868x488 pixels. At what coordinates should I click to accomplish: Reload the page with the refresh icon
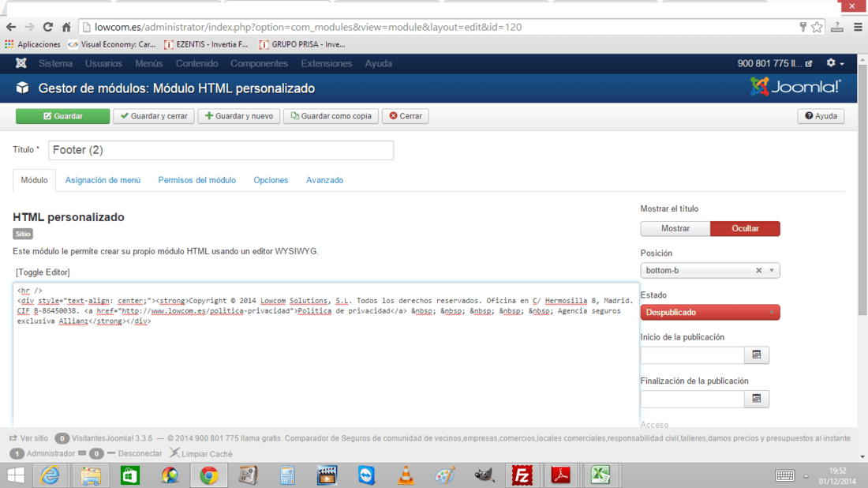click(47, 27)
